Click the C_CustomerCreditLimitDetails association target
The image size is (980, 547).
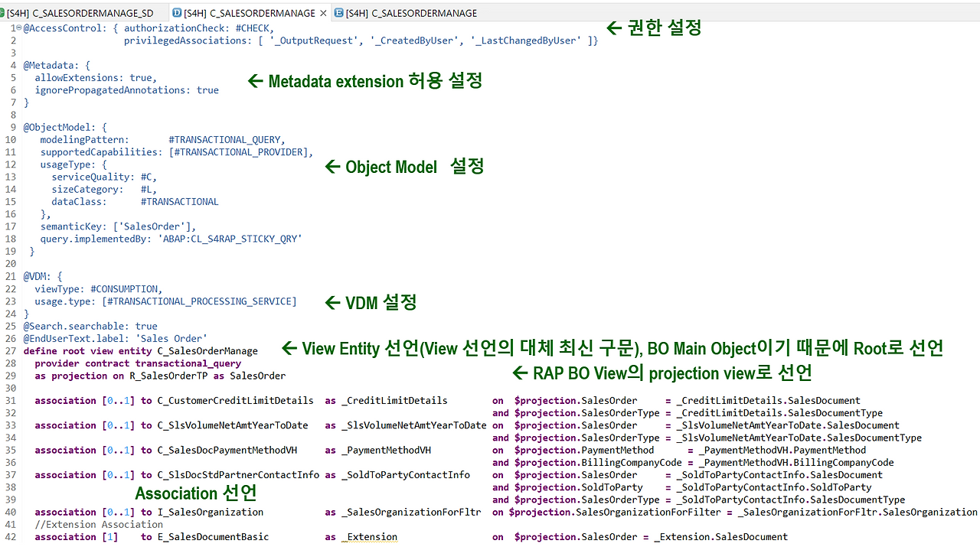pyautogui.click(x=236, y=400)
